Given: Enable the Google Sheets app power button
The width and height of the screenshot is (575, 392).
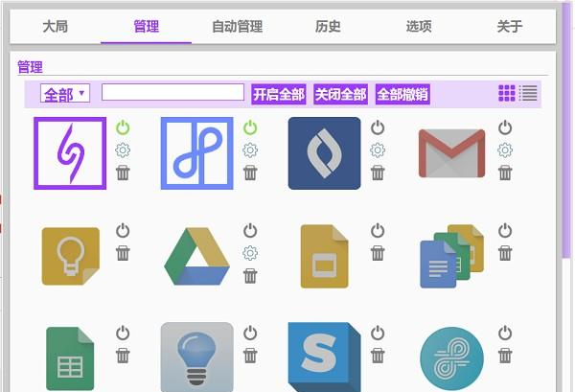Looking at the screenshot, I should coord(123,333).
